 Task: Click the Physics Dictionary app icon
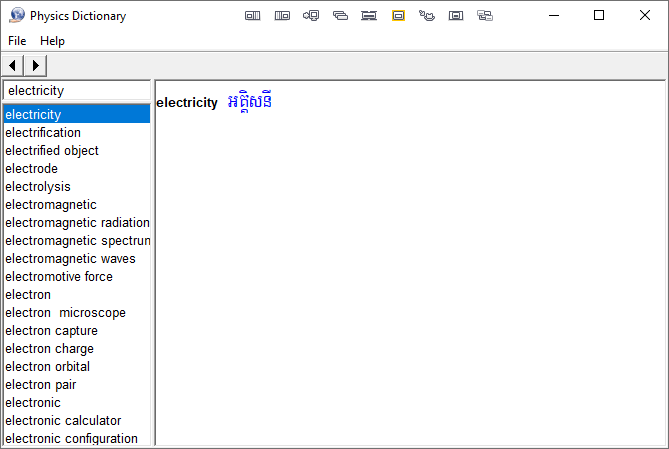pos(17,15)
